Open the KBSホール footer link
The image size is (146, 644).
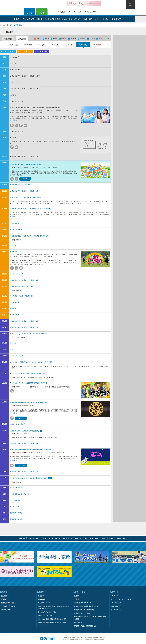(x=114, y=596)
